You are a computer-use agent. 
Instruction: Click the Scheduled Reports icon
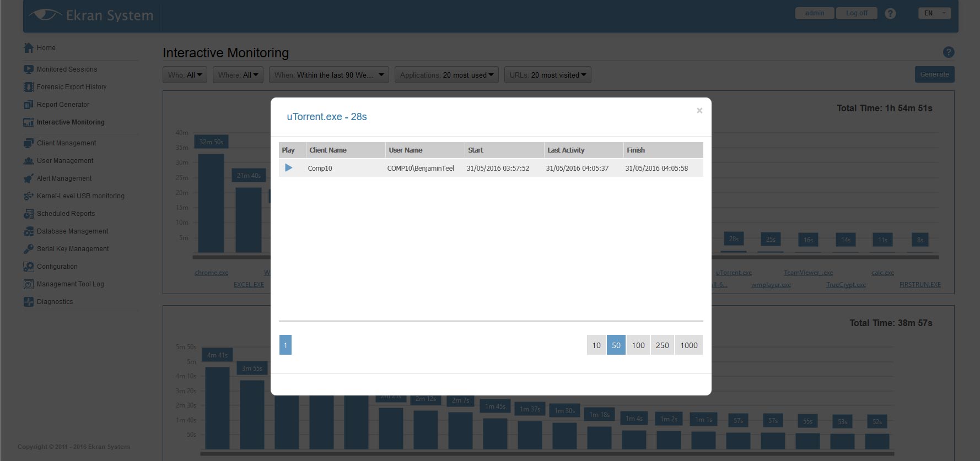click(29, 214)
